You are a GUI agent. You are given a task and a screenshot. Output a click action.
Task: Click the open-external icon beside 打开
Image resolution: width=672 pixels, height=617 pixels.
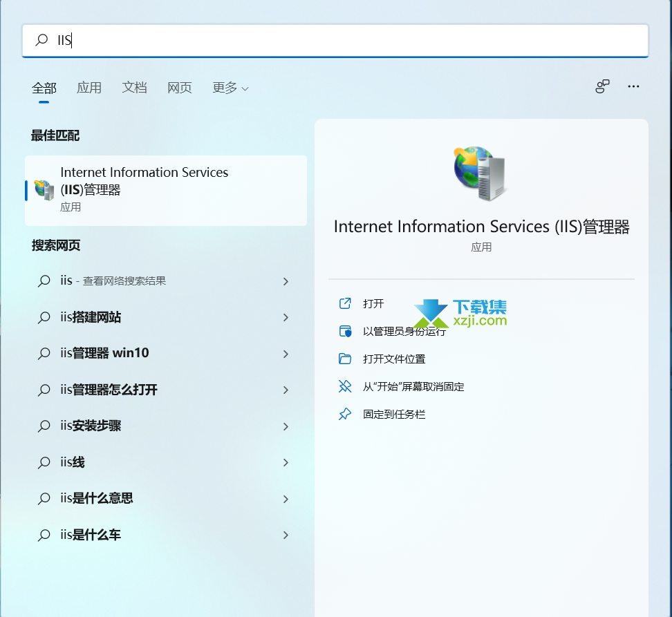coord(345,303)
